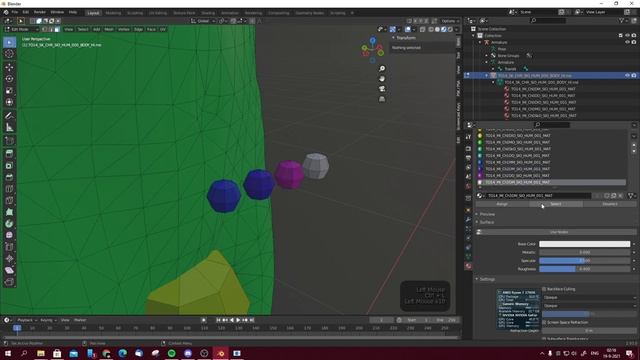Activate the Inset Faces tool
The height and width of the screenshot is (360, 640).
[9, 165]
